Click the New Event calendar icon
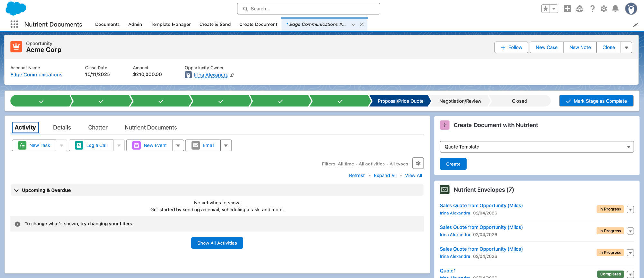 click(137, 145)
